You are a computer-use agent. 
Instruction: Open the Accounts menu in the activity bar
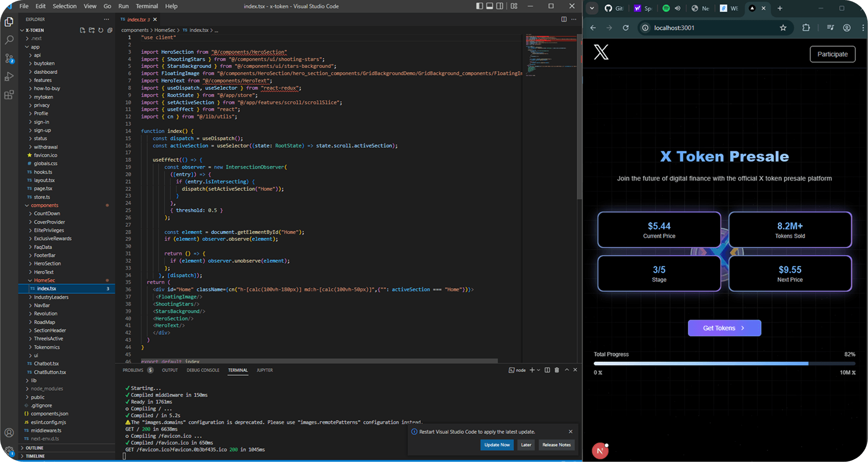tap(9, 432)
